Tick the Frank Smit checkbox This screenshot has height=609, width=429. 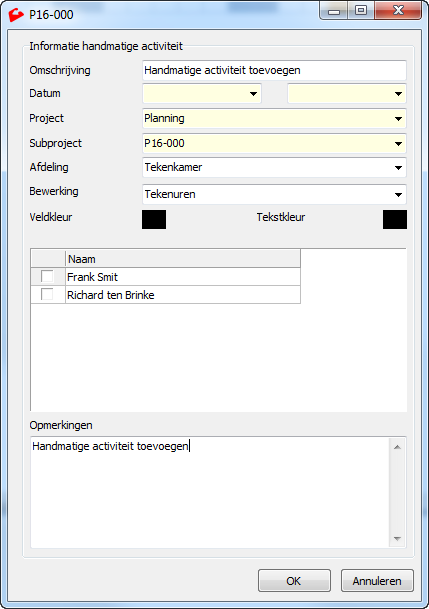point(47,276)
